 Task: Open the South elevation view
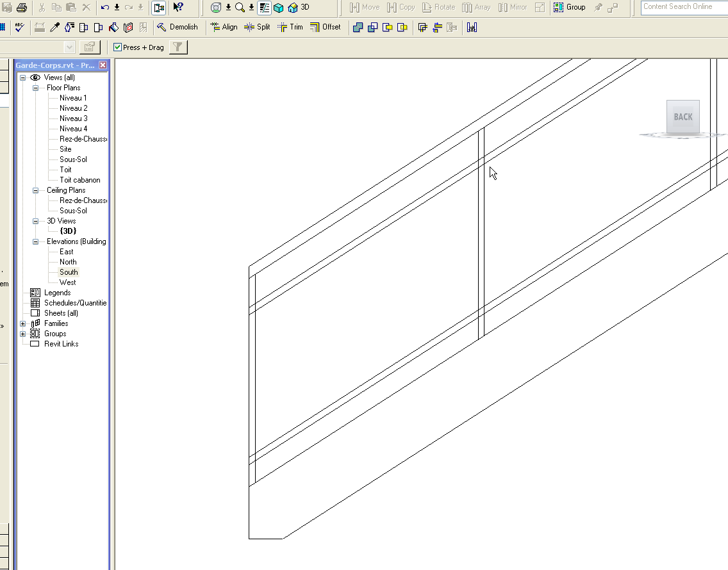pyautogui.click(x=69, y=272)
